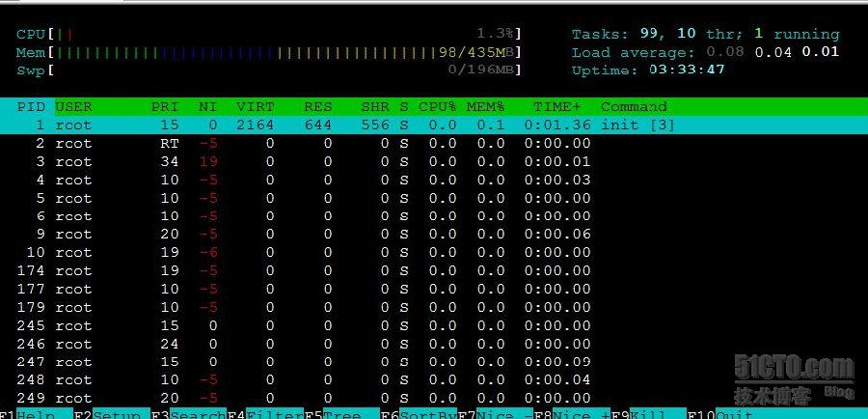Select the process row with PID 4

[x=434, y=181]
